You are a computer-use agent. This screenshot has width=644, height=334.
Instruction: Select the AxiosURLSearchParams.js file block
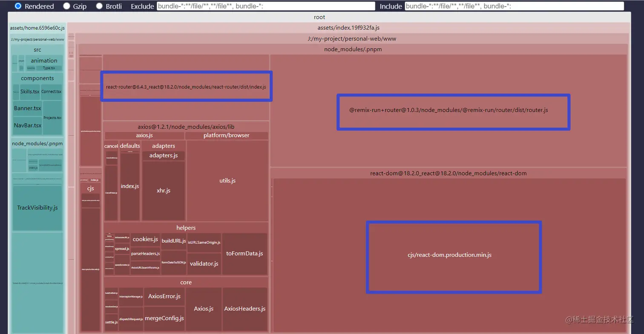[145, 268]
